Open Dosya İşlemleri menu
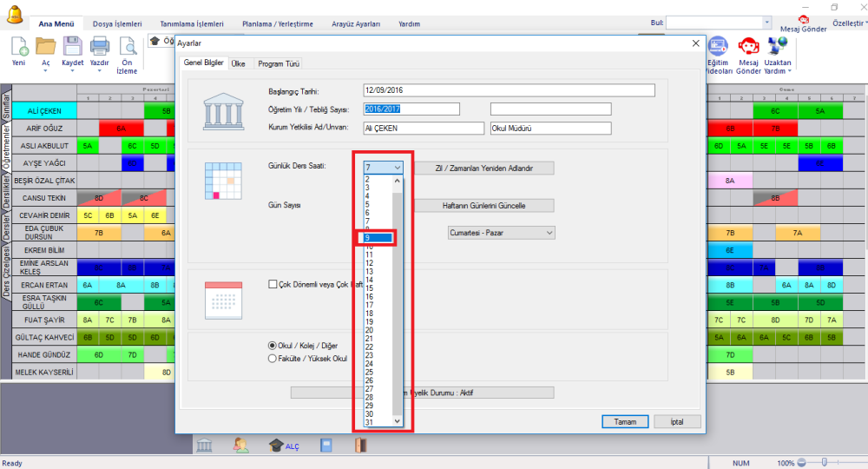868x469 pixels. (x=117, y=23)
